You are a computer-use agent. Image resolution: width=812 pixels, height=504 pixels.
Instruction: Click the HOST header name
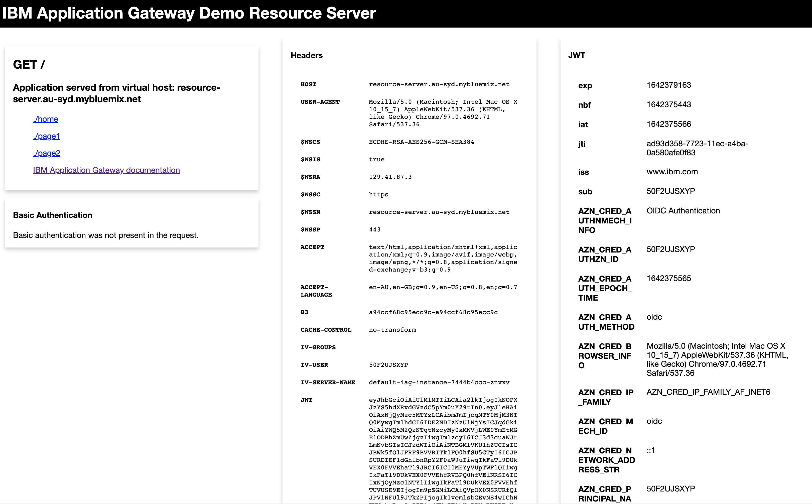click(308, 84)
